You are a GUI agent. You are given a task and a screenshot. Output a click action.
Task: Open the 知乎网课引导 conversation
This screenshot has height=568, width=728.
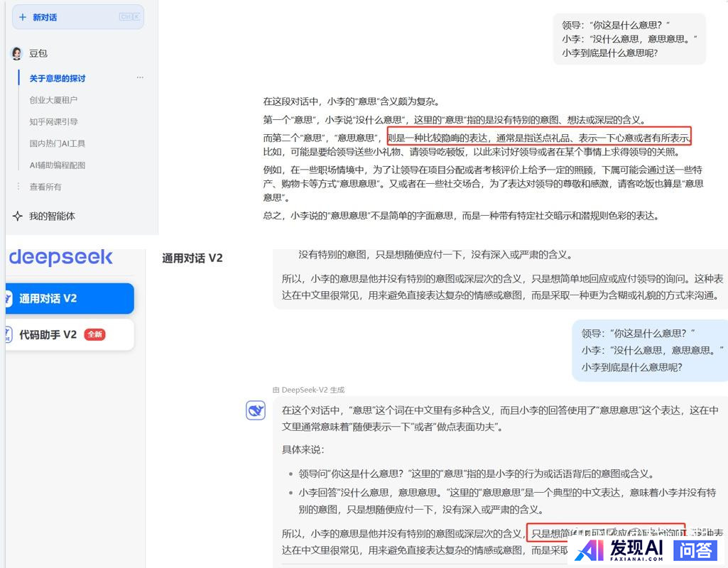(53, 121)
